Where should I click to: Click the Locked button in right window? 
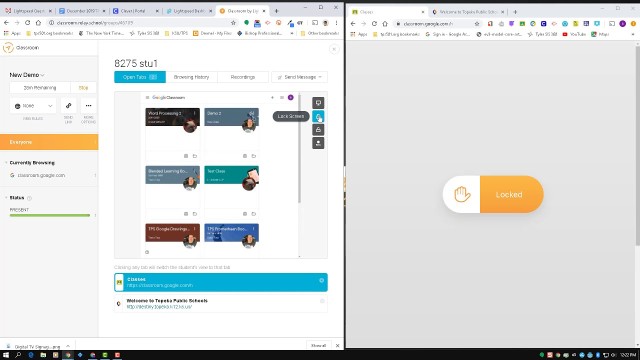point(511,194)
